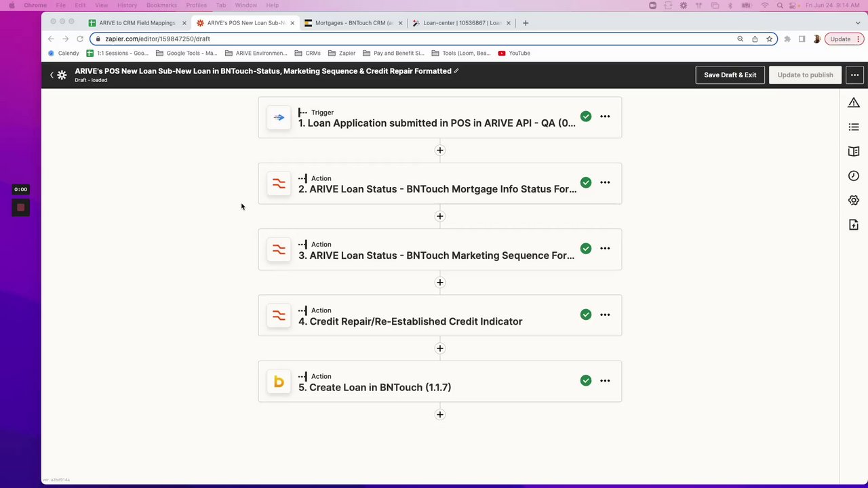Open three-dot menu for step 3
Screen dimensions: 868x488
pos(605,249)
